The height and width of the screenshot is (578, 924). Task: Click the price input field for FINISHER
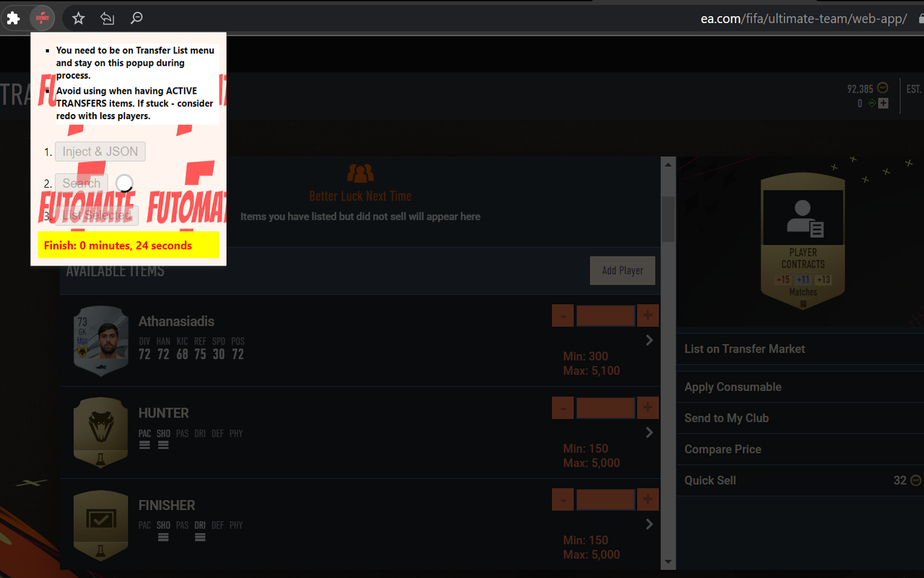tap(606, 499)
